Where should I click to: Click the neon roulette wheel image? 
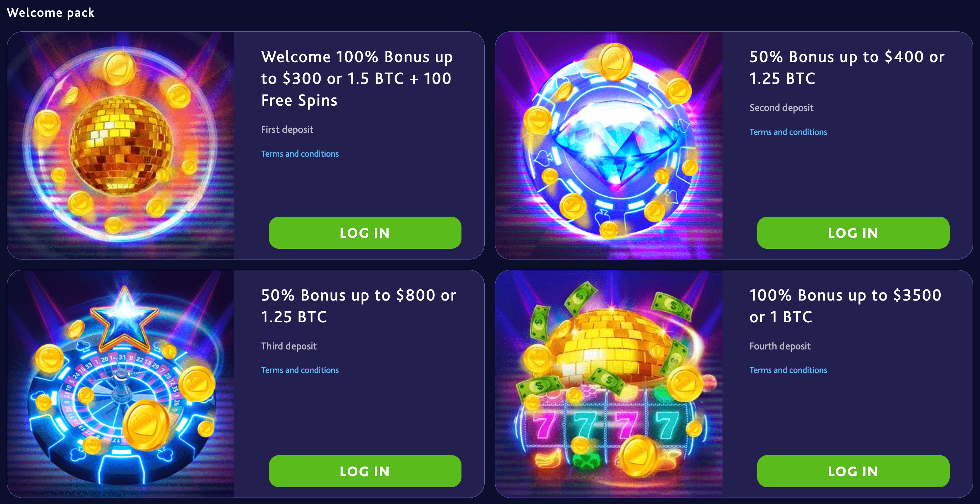pyautogui.click(x=121, y=384)
